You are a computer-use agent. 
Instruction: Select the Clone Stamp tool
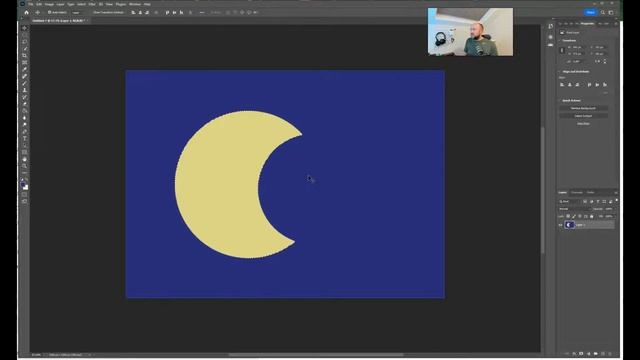(x=24, y=90)
